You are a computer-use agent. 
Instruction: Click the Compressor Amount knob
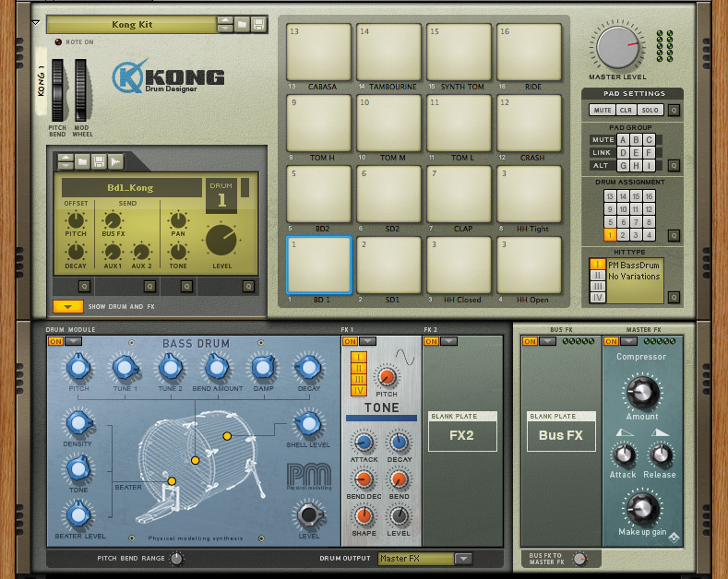tap(642, 393)
